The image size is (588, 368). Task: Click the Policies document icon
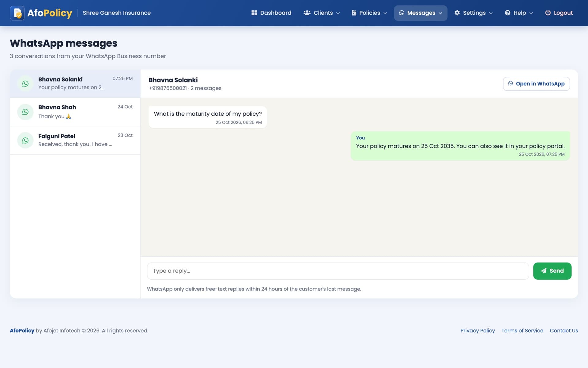[354, 13]
